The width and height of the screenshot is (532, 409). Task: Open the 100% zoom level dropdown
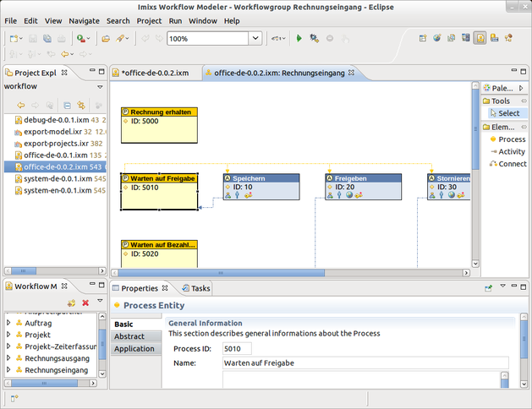pyautogui.click(x=255, y=38)
